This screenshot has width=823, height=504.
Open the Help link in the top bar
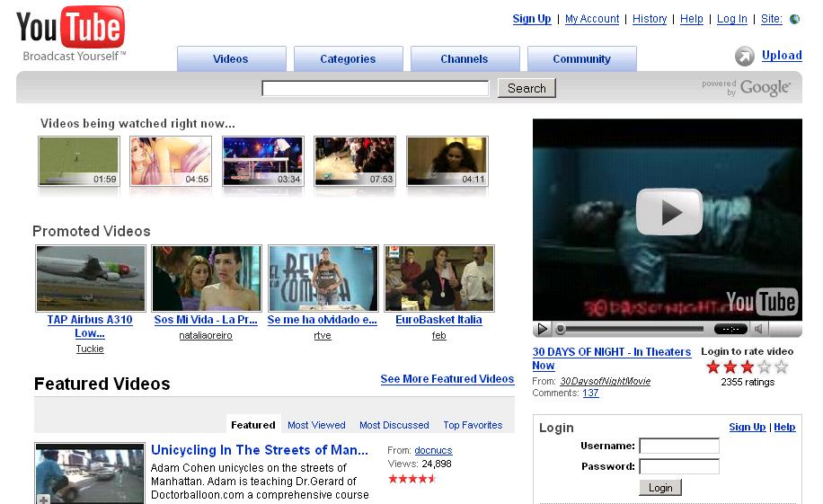coord(691,19)
